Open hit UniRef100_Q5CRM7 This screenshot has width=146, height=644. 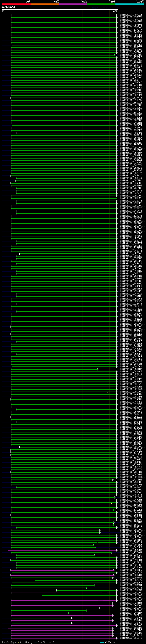point(131,522)
